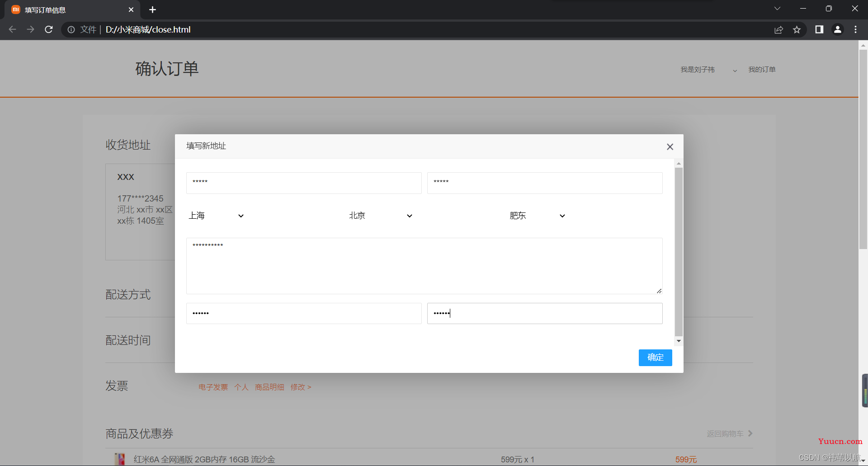Bookmark this page with the star icon
The image size is (868, 466).
tap(797, 30)
